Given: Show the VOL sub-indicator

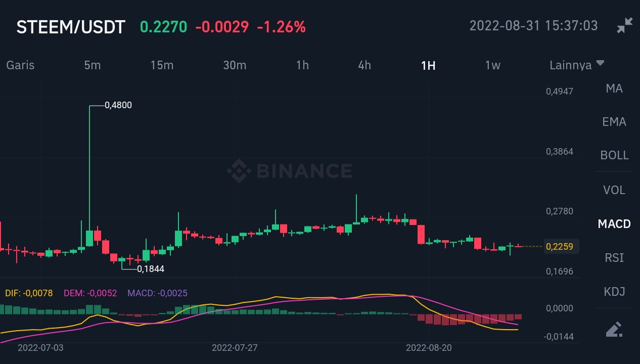Looking at the screenshot, I should tap(614, 190).
